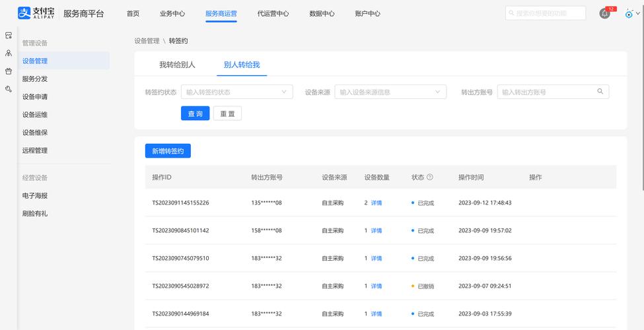644x330 pixels.
Task: Open the user avatar menu
Action: click(x=629, y=14)
